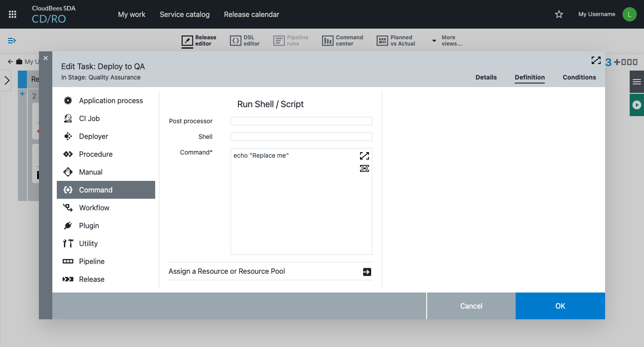
Task: Open the apps grid launcher
Action: [13, 14]
